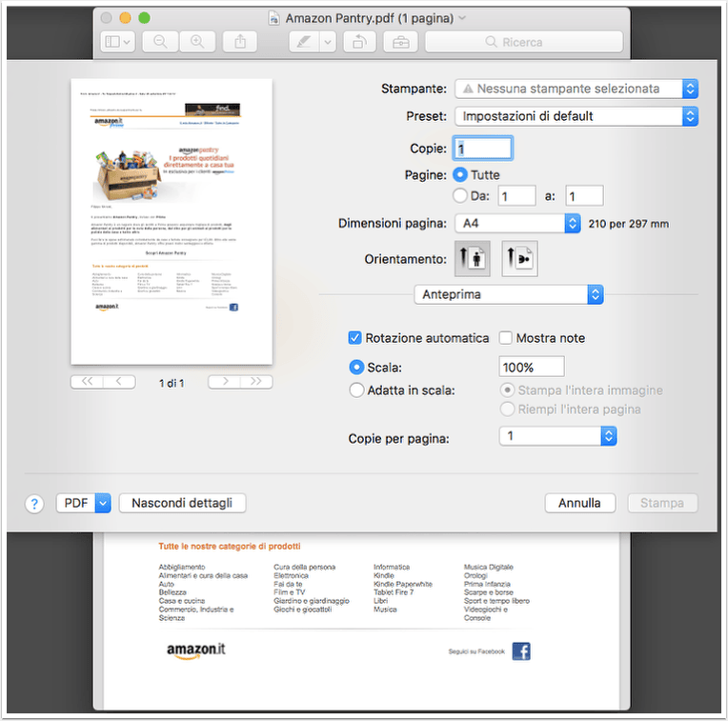Click the zoom out magnifier icon
The height and width of the screenshot is (721, 728).
click(x=160, y=42)
